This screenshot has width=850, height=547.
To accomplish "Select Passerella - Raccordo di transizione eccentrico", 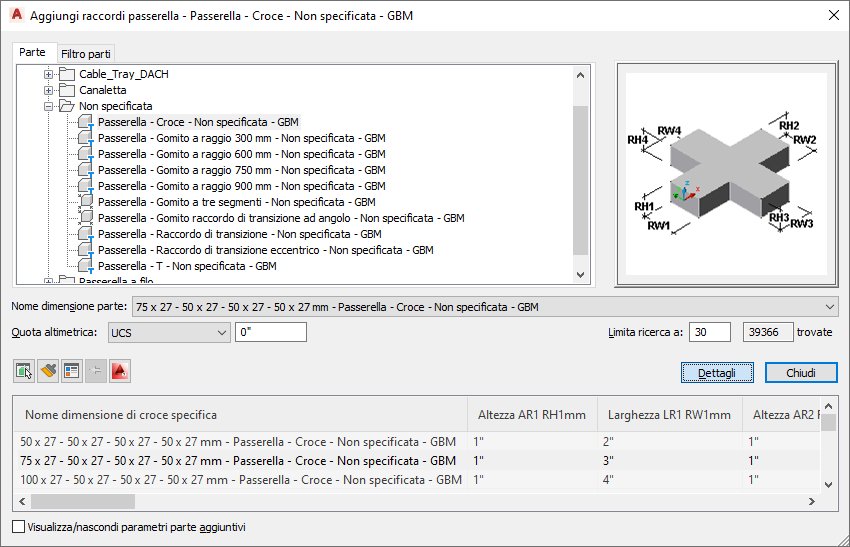I will tap(266, 250).
